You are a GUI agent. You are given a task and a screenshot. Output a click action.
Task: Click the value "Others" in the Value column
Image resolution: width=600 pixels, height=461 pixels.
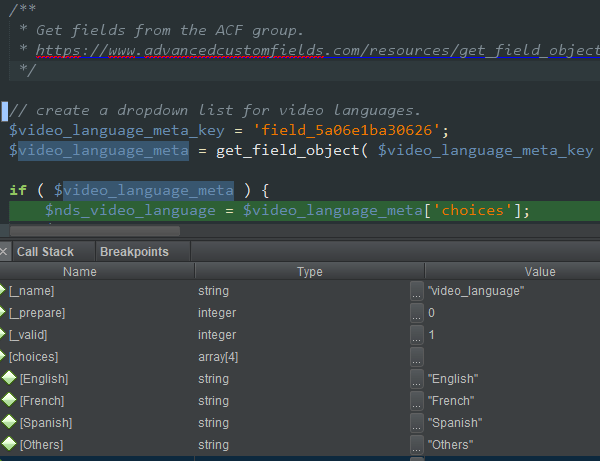pyautogui.click(x=450, y=445)
